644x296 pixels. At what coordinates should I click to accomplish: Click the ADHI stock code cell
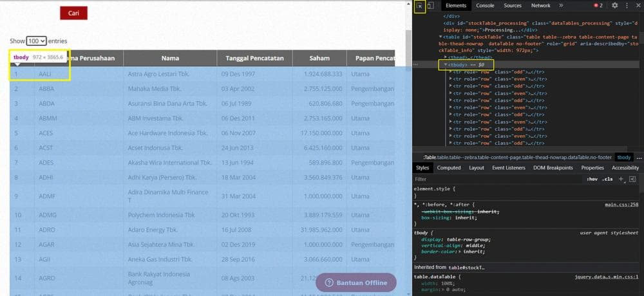(79, 178)
